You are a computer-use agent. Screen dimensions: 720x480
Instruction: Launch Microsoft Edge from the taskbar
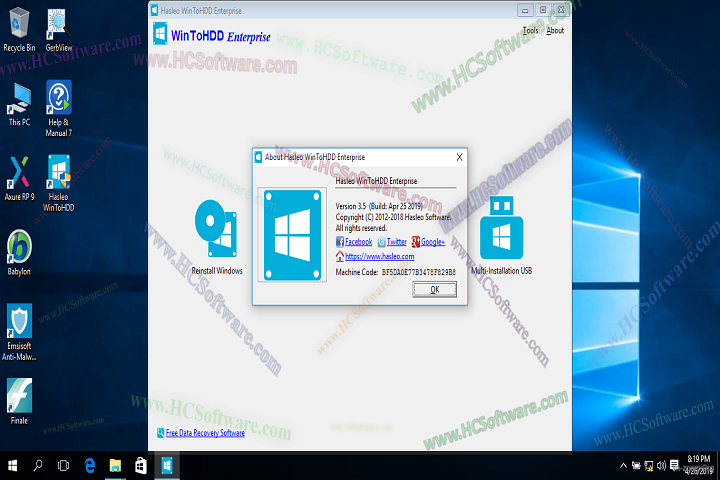90,466
